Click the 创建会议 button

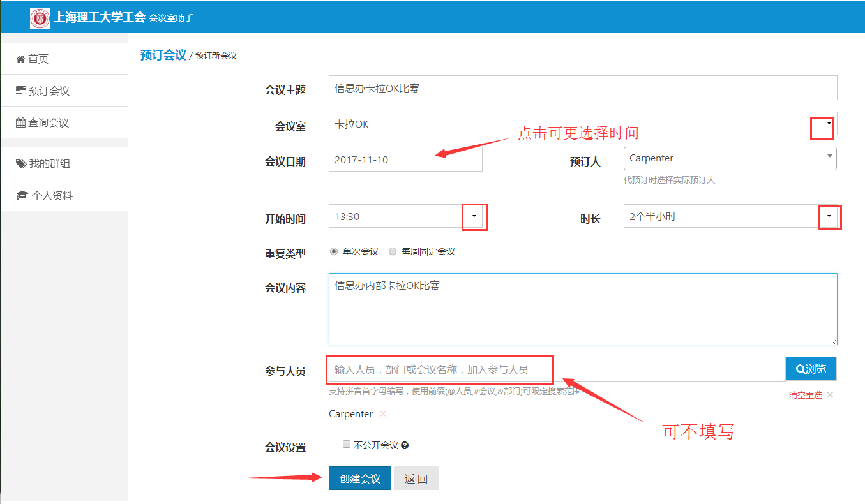coord(360,478)
